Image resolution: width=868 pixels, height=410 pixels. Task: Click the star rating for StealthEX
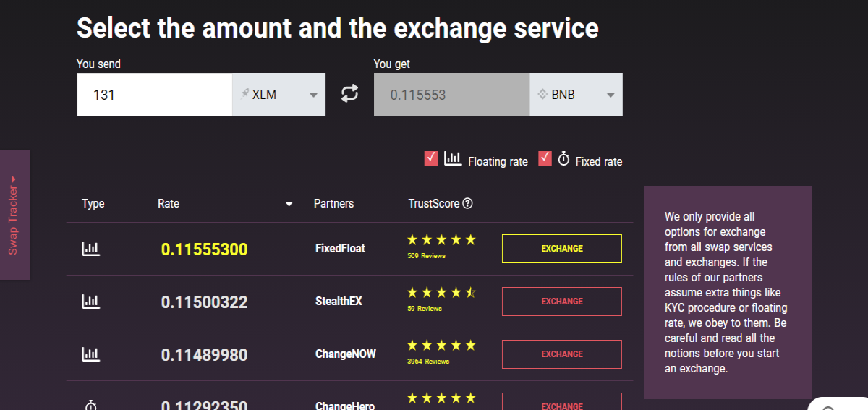[x=441, y=292]
